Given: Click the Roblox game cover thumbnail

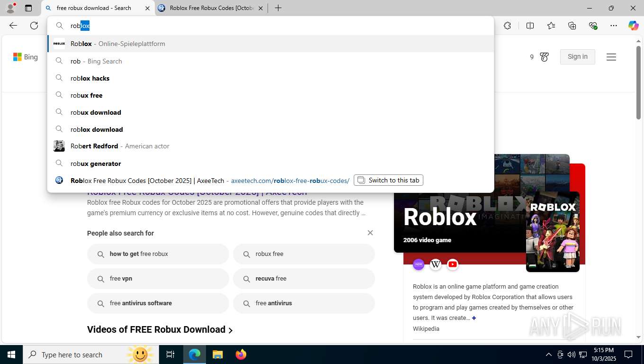Looking at the screenshot, I should coord(553,231).
